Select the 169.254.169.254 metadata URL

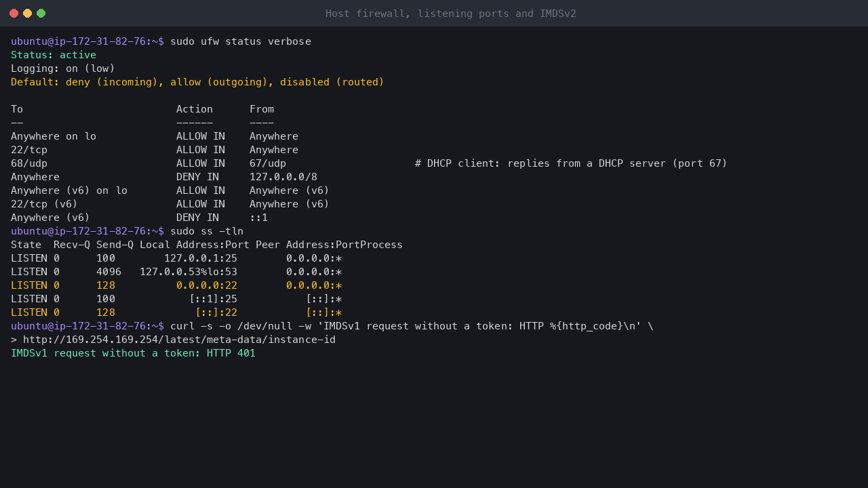pyautogui.click(x=180, y=340)
